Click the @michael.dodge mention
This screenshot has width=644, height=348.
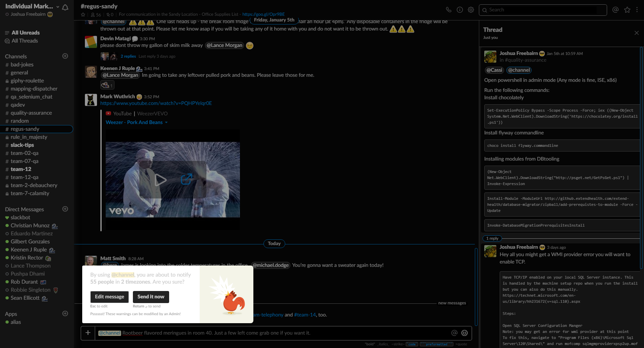click(271, 265)
